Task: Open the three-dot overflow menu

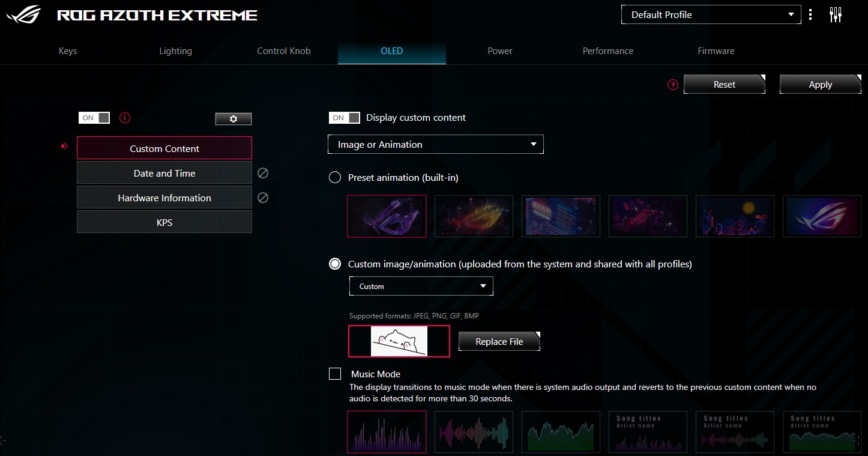Action: coord(810,14)
